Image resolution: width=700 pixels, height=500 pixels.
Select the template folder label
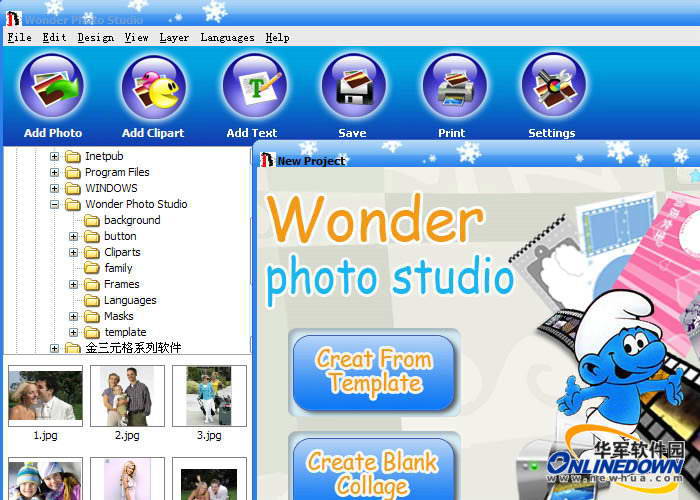tap(125, 333)
